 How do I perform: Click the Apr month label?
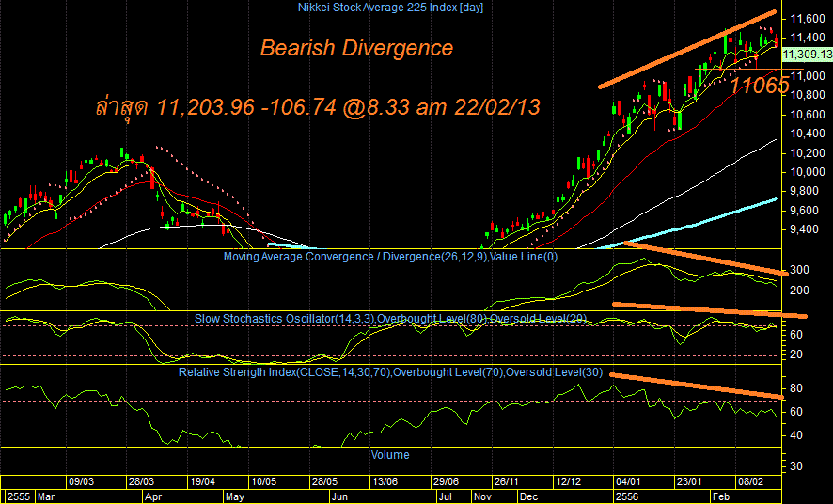(153, 497)
